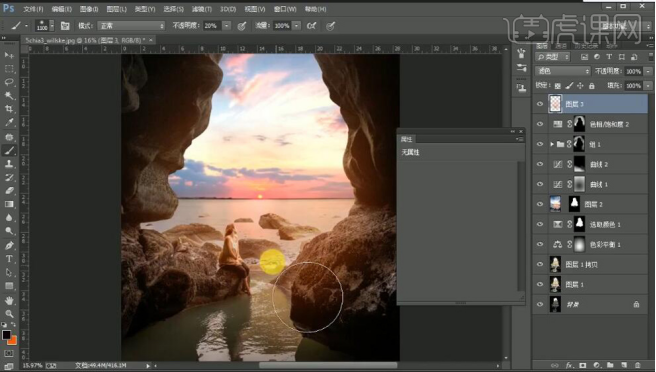Hide the 色彩平衡 1 layer
Image resolution: width=656 pixels, height=372 pixels.
[540, 244]
